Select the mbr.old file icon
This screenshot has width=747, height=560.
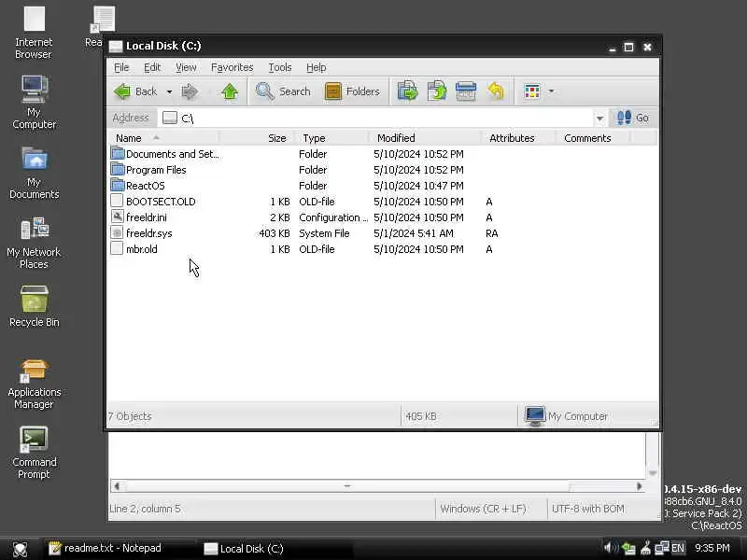click(117, 248)
